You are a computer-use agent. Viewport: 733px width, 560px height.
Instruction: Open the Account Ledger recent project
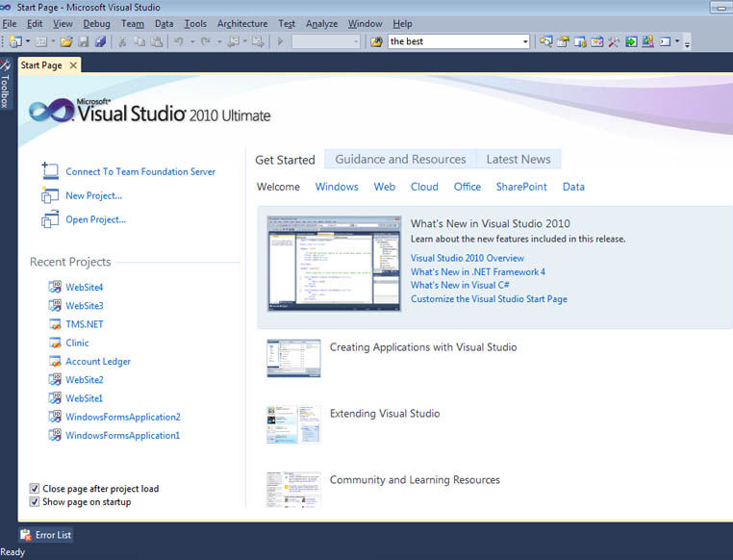[98, 362]
